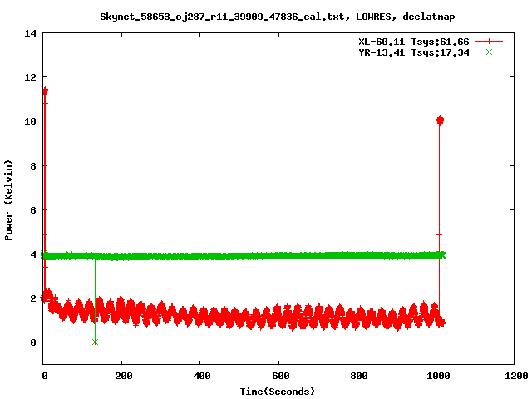
Task: Click the x-axis tick label 200
Action: 122,376
